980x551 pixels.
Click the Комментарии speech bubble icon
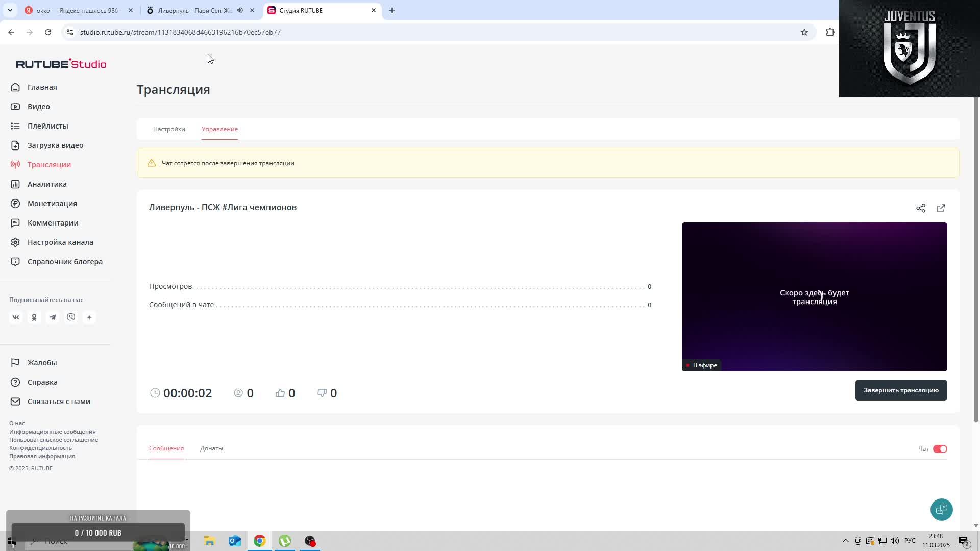click(15, 223)
